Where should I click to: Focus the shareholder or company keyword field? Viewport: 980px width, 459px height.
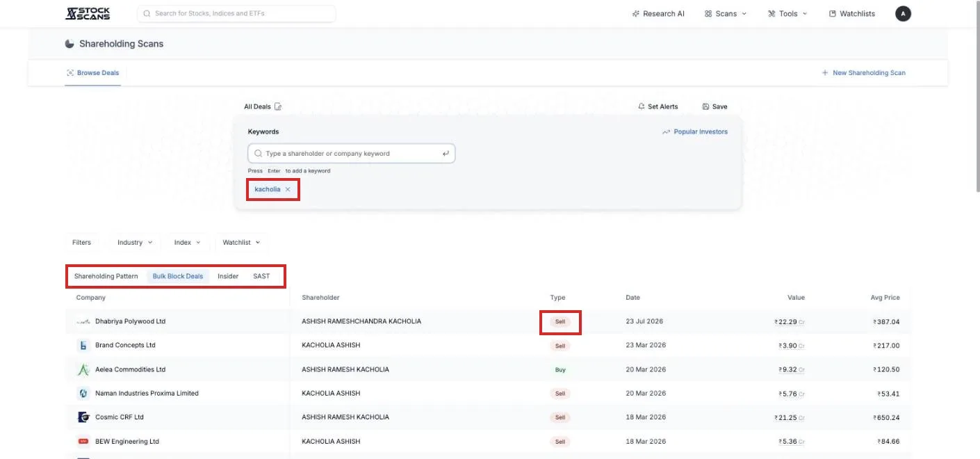[x=352, y=154]
